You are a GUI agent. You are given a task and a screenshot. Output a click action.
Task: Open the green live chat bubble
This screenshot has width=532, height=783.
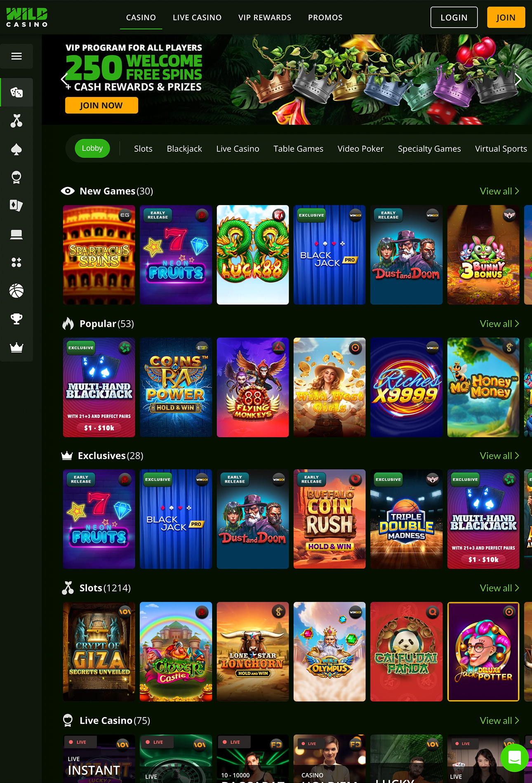515,757
